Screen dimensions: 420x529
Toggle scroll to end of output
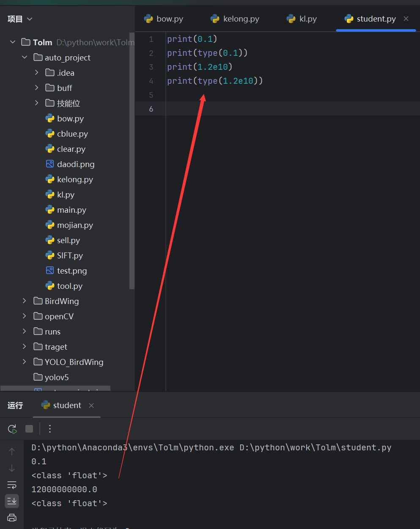pyautogui.click(x=12, y=501)
